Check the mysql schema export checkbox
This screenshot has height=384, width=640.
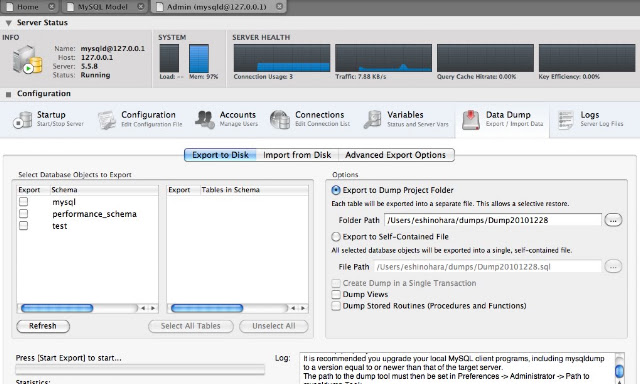(24, 202)
